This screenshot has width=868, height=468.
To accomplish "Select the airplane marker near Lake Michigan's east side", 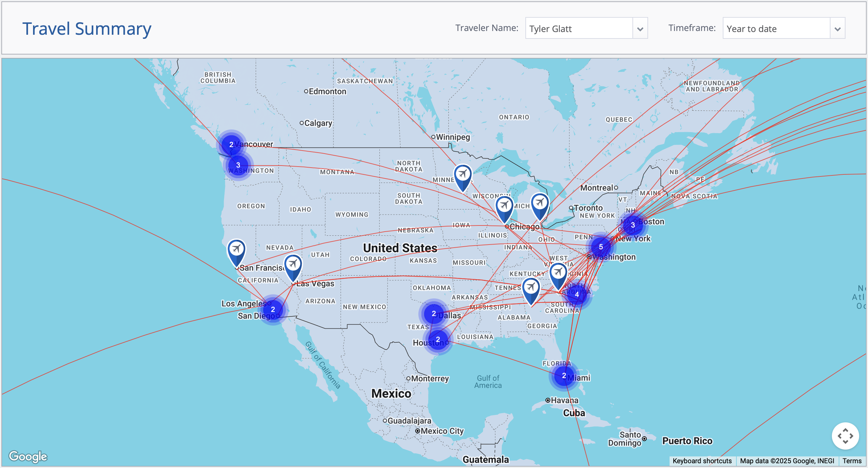I will click(540, 203).
